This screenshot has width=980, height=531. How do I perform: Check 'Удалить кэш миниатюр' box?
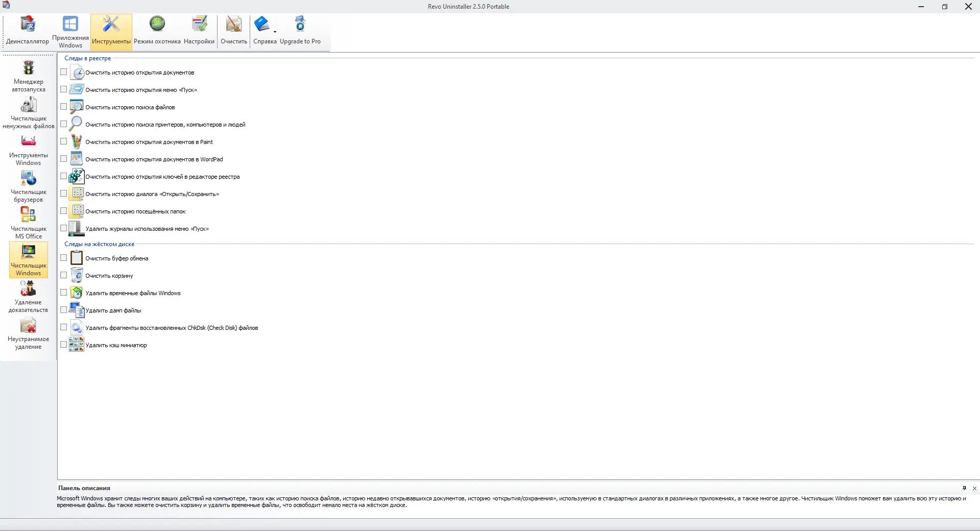click(64, 345)
